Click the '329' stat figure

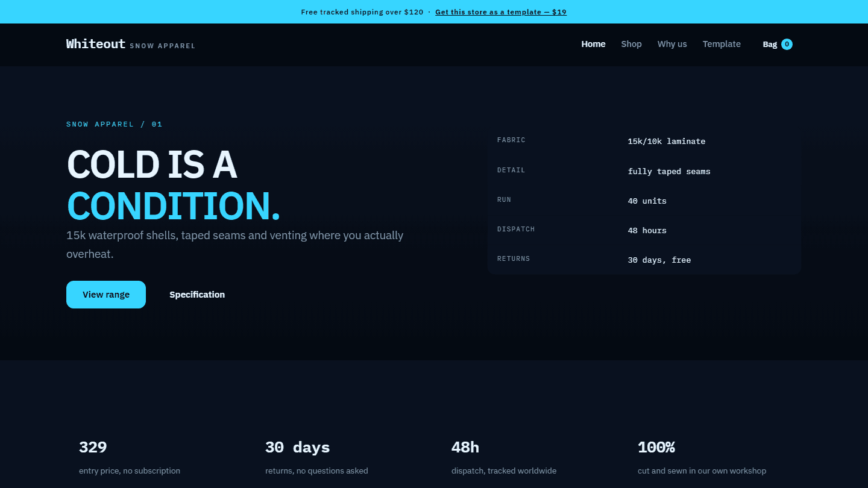click(x=93, y=447)
